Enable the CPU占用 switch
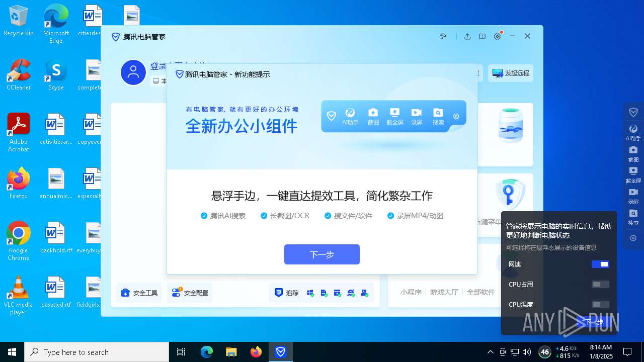The width and height of the screenshot is (644, 362). tap(600, 284)
